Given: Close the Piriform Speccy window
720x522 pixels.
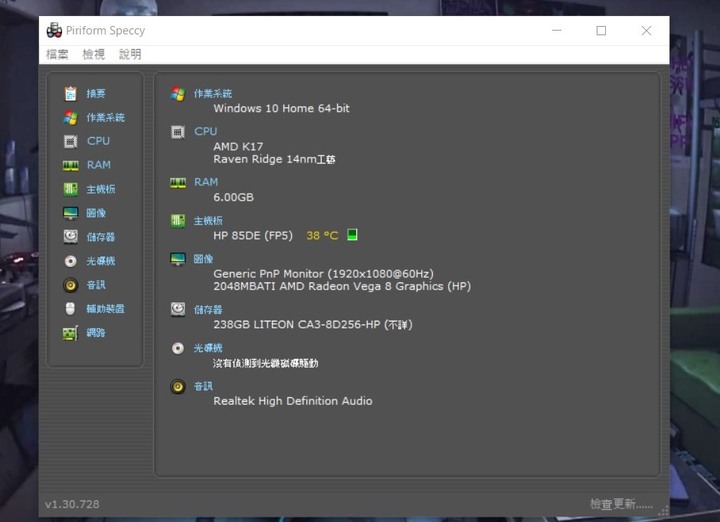Looking at the screenshot, I should (x=646, y=31).
